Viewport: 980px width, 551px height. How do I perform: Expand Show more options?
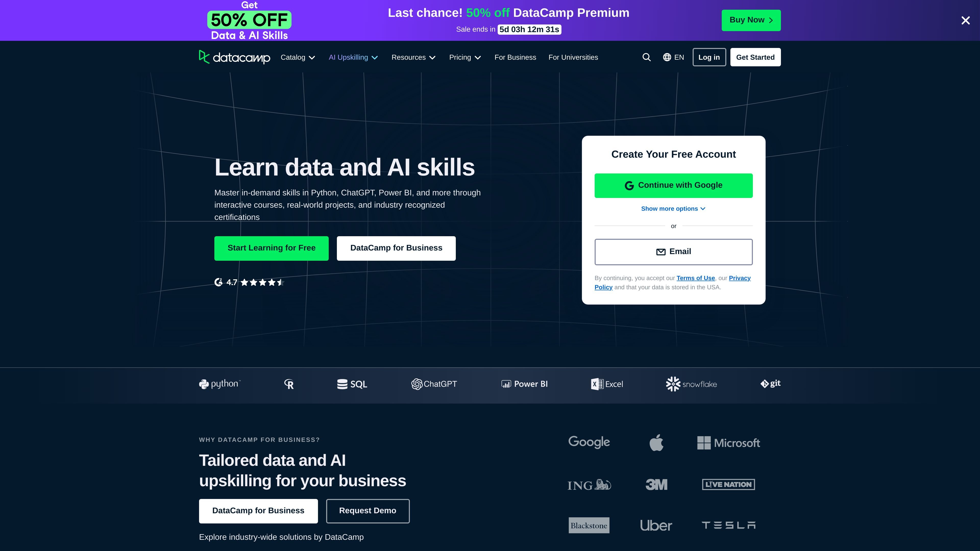(673, 209)
